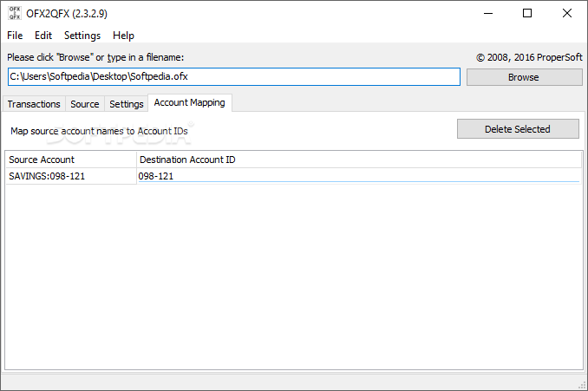Open the File menu
The width and height of the screenshot is (588, 391).
point(15,36)
